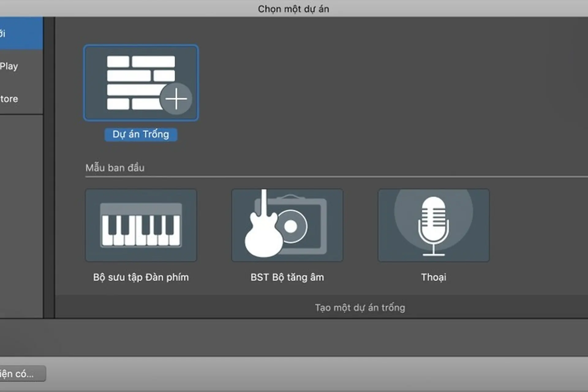Click the 'Dự án Trống' label
Screen dimensions: 588x392
(141, 134)
